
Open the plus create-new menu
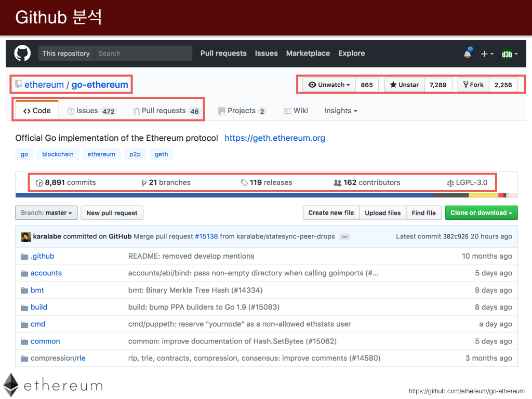tap(487, 54)
